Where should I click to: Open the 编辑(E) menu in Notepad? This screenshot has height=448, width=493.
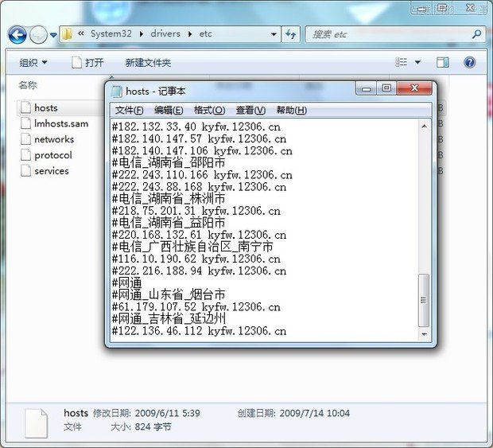tap(169, 110)
